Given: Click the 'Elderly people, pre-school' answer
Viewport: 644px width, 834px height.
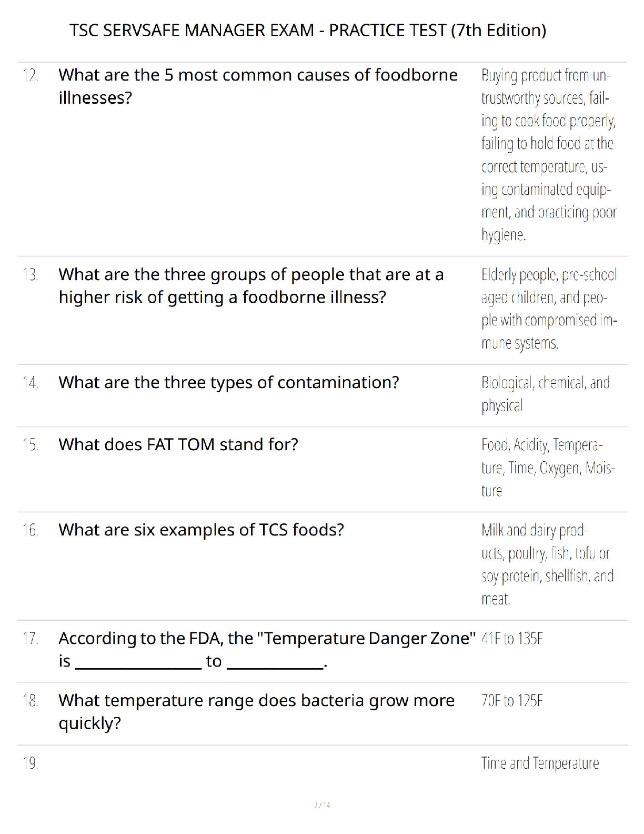Looking at the screenshot, I should click(x=549, y=309).
